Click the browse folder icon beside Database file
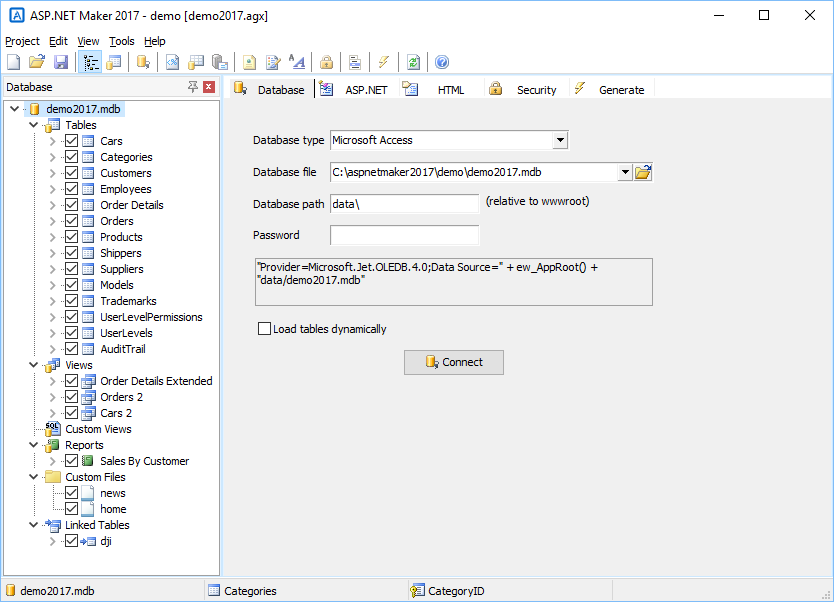Image resolution: width=834 pixels, height=602 pixels. click(643, 172)
